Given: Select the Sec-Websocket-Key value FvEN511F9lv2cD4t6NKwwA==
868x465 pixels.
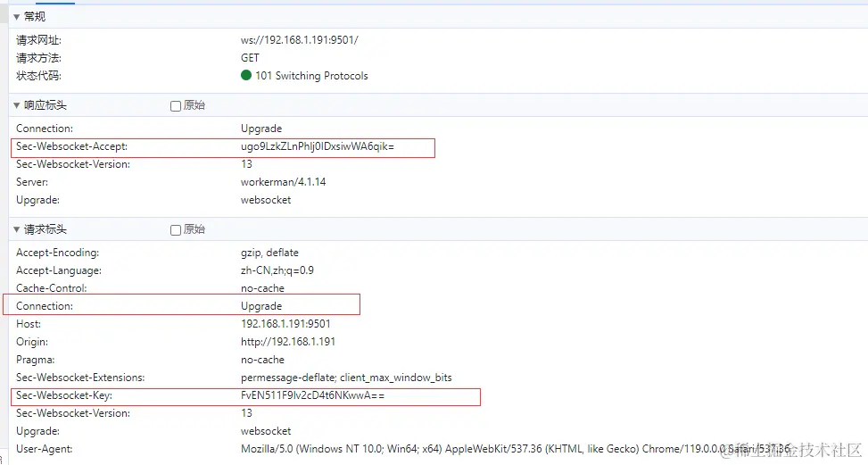Looking at the screenshot, I should (x=312, y=395).
